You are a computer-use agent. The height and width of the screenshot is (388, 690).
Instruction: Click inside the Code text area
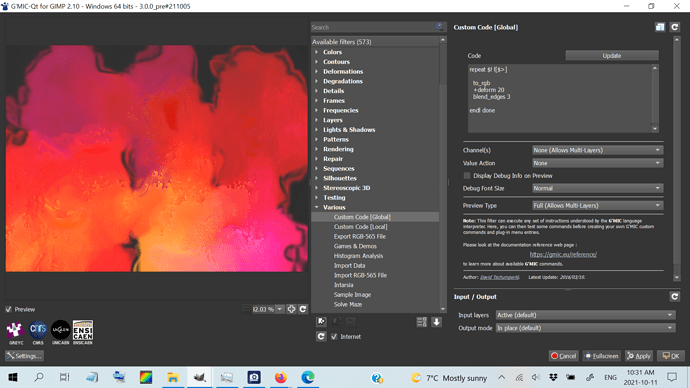[560, 99]
